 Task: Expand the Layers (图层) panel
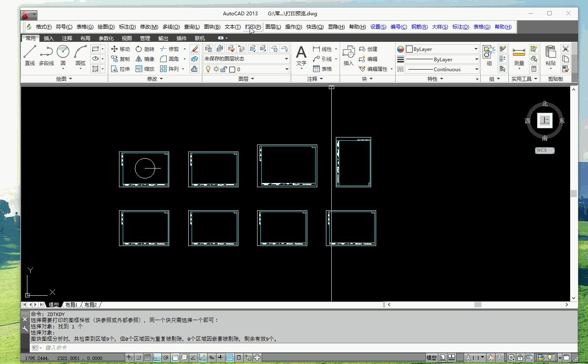pyautogui.click(x=246, y=79)
